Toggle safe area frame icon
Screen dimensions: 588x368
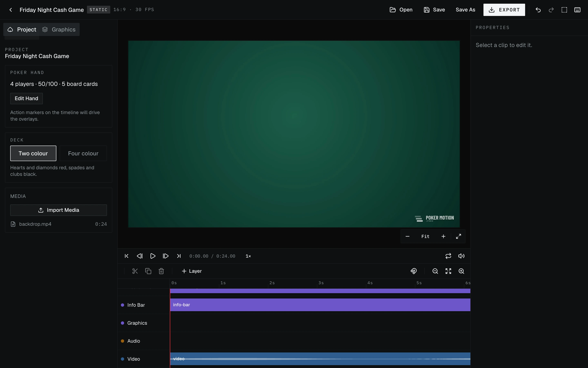click(564, 10)
